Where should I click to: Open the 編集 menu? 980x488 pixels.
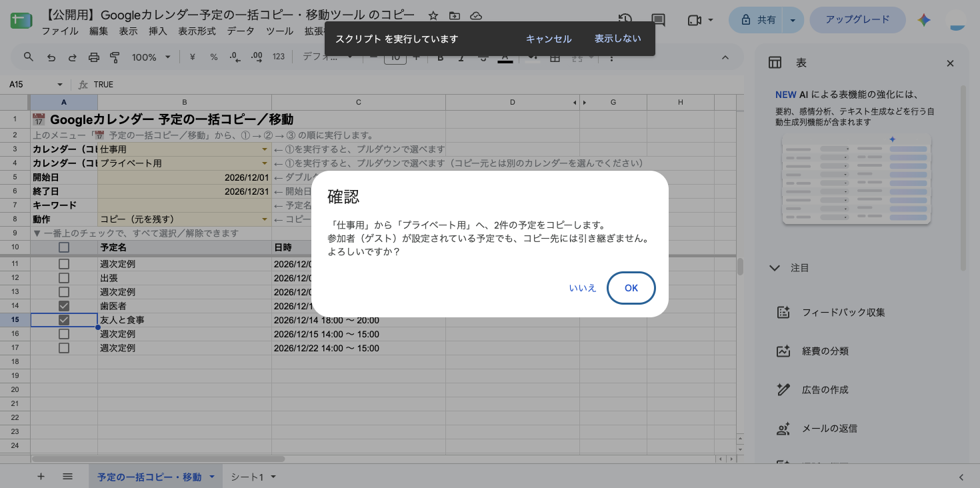(99, 31)
